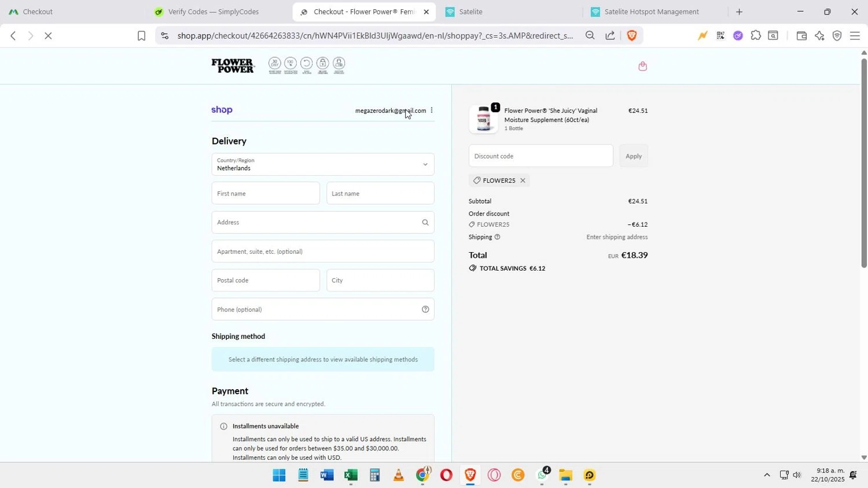The image size is (868, 488).
Task: Focus the Address field
Action: click(323, 222)
